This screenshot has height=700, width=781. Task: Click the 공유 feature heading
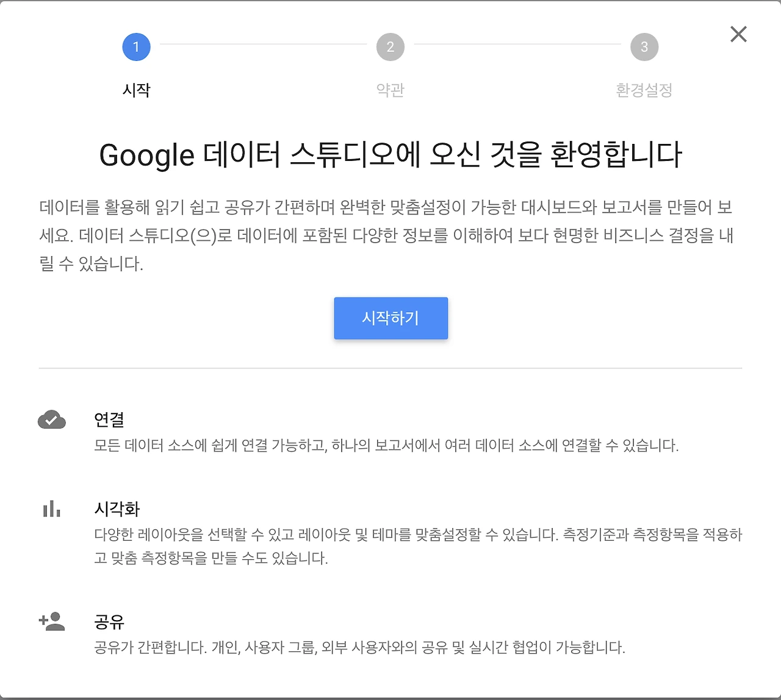pos(109,621)
